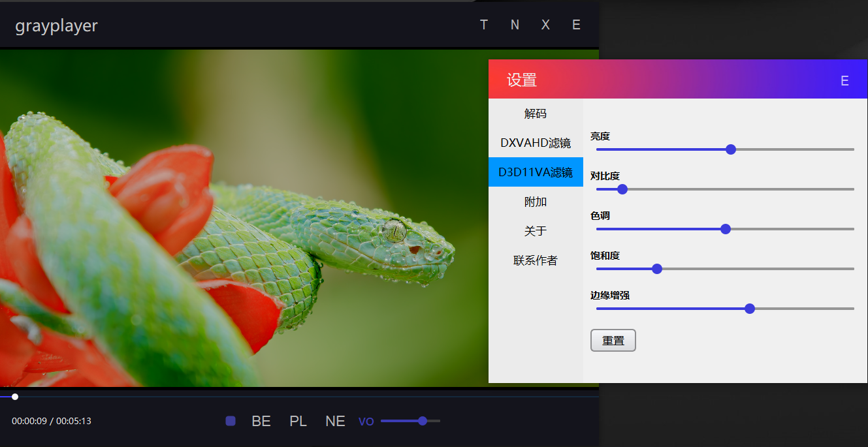
Task: Click the X icon in the top toolbar
Action: click(545, 25)
